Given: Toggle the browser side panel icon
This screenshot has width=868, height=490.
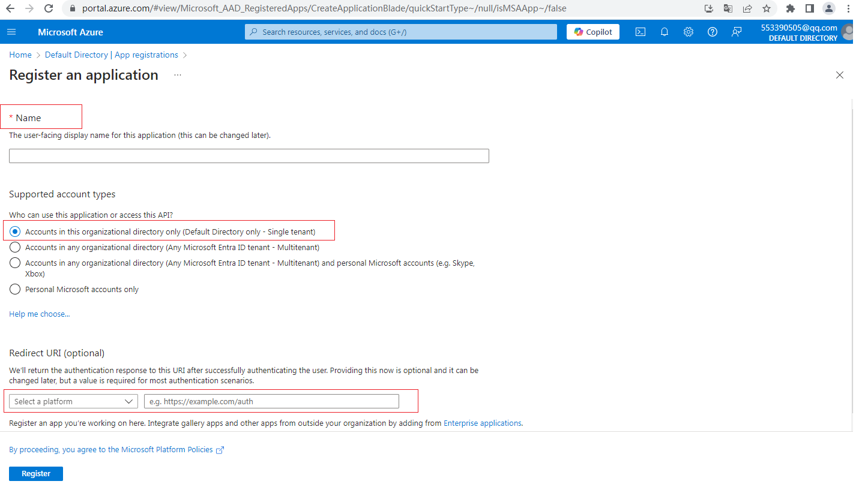Looking at the screenshot, I should tap(810, 8).
